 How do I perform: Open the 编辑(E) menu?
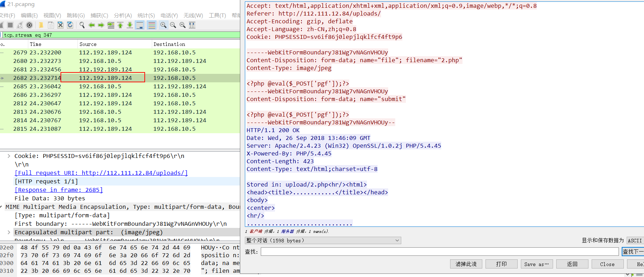29,16
